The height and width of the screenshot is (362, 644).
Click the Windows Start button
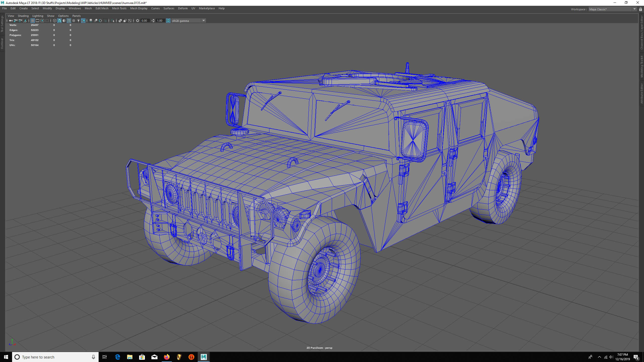6,357
